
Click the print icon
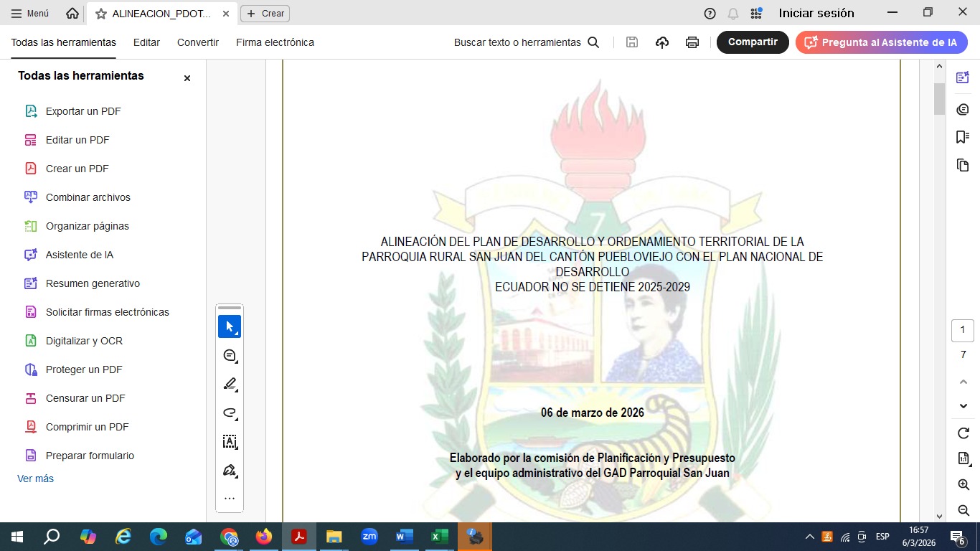(x=692, y=42)
